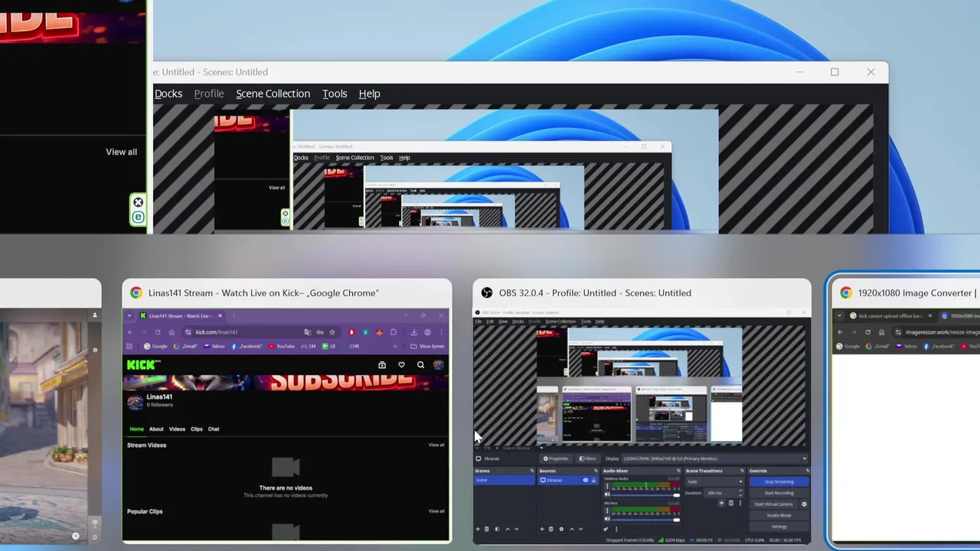Click the plus icon under the OBS Scenes list
This screenshot has width=980, height=551.
coord(478,529)
